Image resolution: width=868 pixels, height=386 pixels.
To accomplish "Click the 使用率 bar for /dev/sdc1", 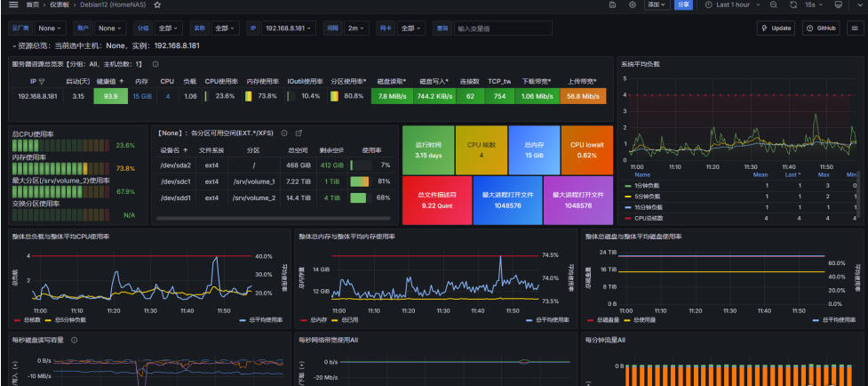I will coord(359,181).
